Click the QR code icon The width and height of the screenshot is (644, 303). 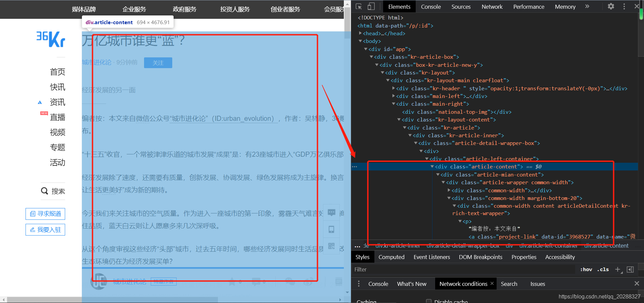pos(331,246)
